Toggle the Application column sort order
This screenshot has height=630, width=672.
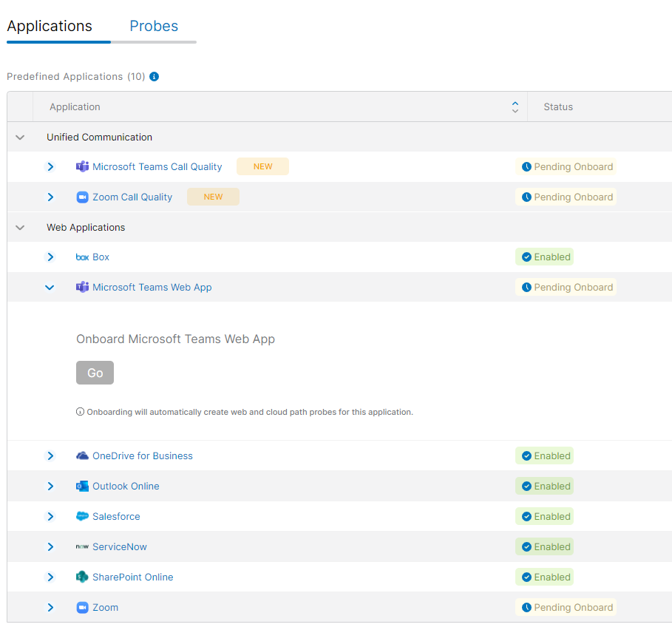click(515, 106)
